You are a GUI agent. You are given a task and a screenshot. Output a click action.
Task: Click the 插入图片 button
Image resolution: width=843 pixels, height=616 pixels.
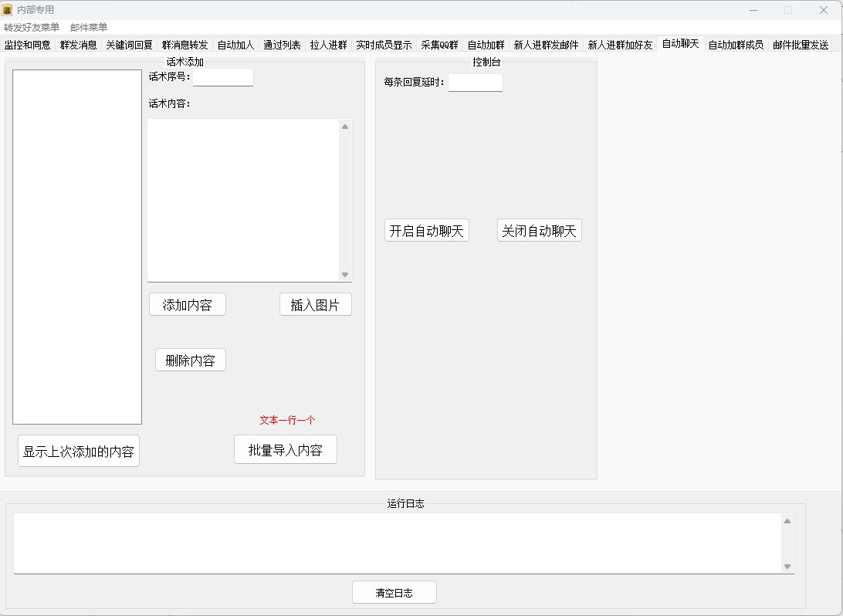point(315,305)
